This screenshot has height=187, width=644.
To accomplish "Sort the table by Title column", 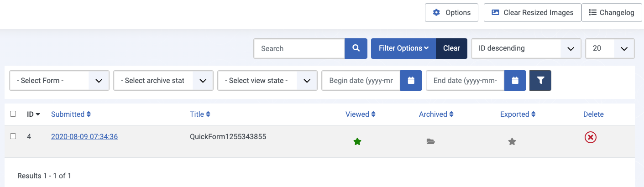I will tap(200, 114).
